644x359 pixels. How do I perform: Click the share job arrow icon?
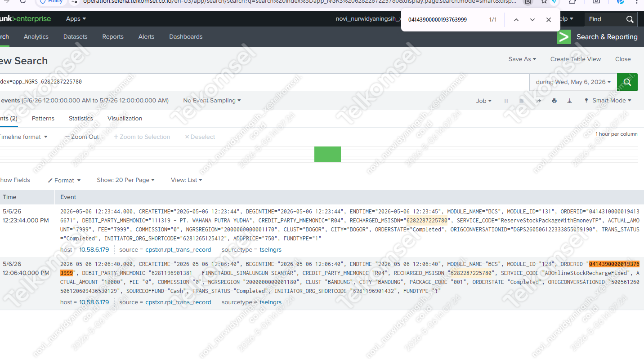click(538, 101)
